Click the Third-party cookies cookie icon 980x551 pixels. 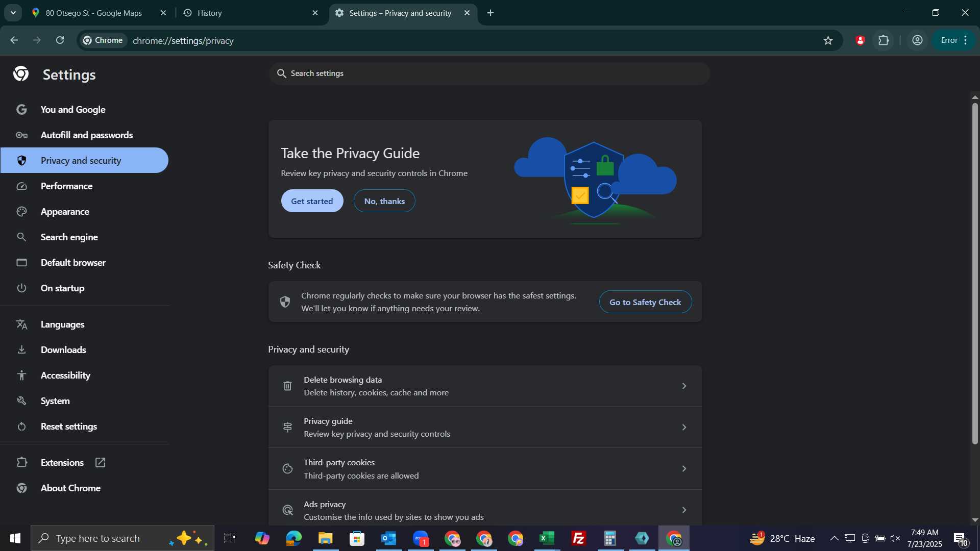pos(287,469)
